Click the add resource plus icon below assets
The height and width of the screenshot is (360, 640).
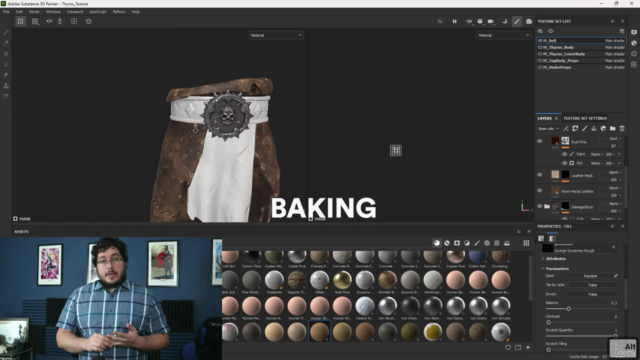click(528, 347)
